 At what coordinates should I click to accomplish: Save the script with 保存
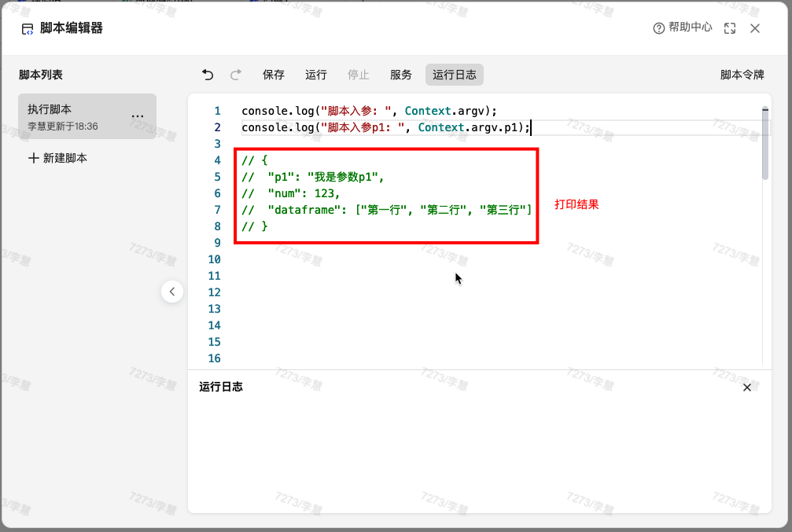tap(274, 75)
